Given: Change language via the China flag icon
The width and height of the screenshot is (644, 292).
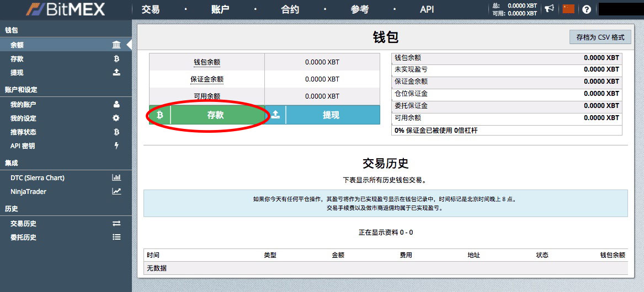Looking at the screenshot, I should [568, 9].
